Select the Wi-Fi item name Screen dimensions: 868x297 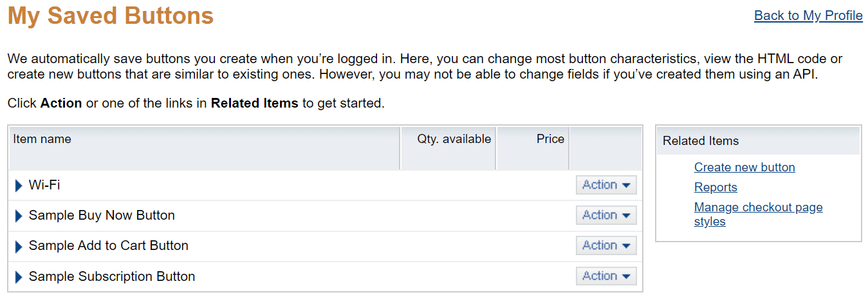[44, 186]
